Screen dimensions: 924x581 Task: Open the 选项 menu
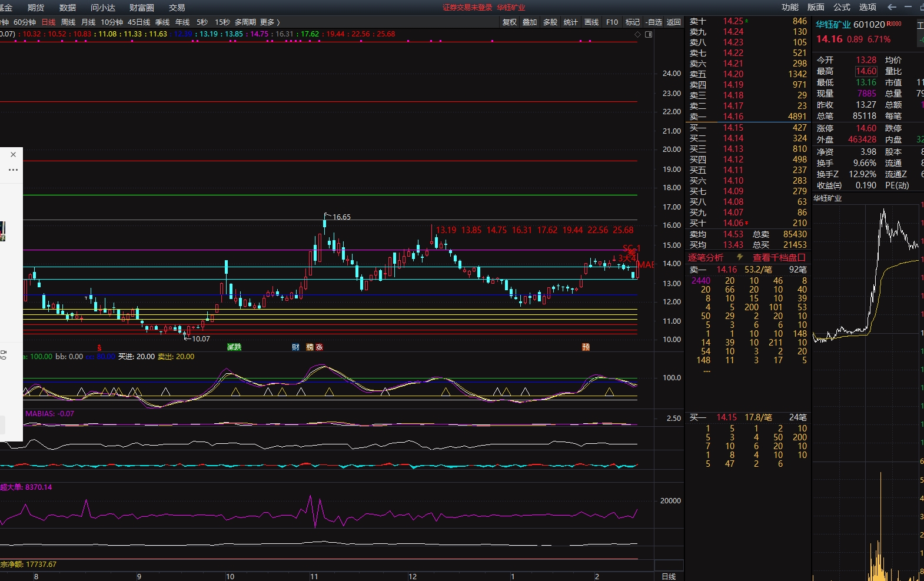coord(868,7)
